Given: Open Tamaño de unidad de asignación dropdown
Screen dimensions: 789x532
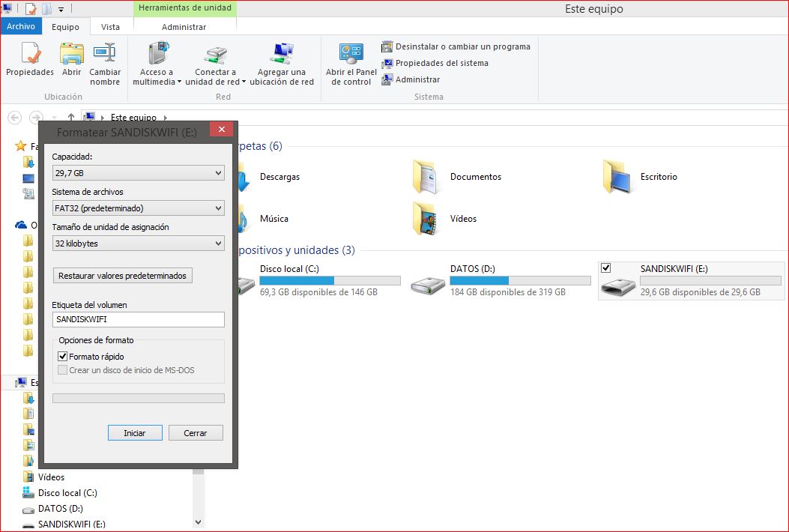Looking at the screenshot, I should [139, 244].
